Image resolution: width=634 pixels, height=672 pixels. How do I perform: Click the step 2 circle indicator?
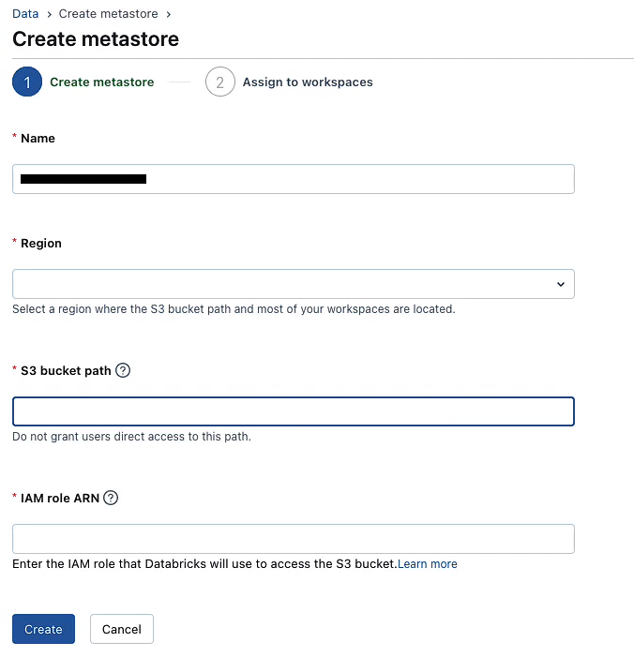coord(219,82)
